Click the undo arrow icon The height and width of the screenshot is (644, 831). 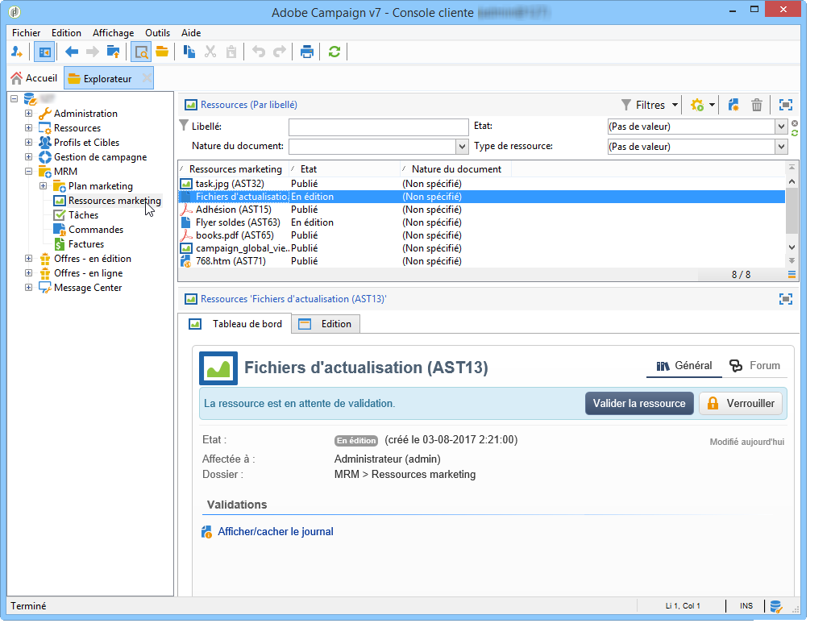258,52
